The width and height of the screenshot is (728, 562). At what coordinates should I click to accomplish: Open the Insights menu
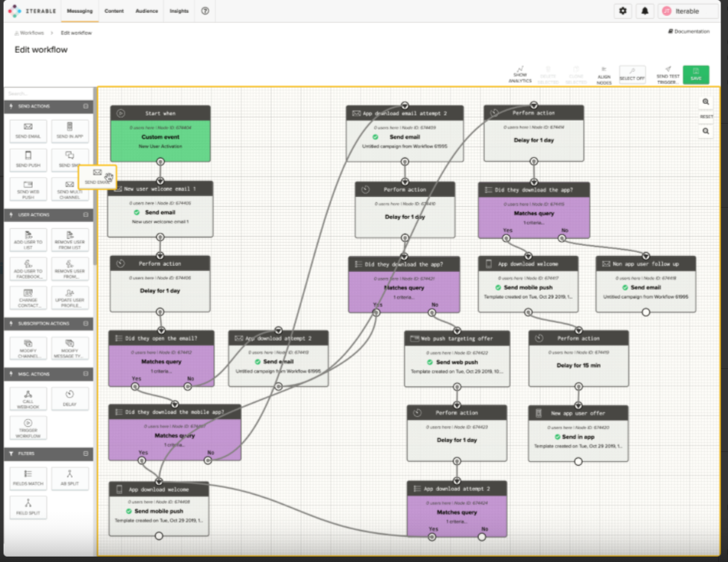[180, 11]
